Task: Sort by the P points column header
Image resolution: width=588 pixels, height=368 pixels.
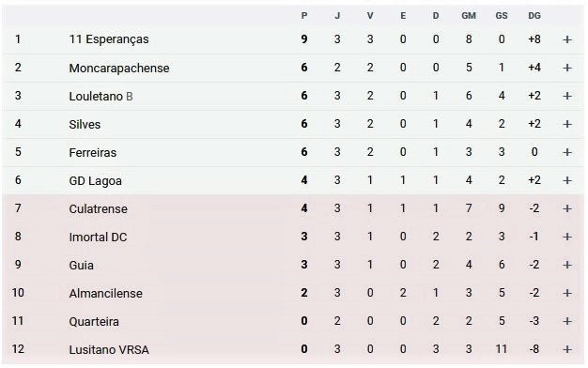Action: [x=304, y=16]
